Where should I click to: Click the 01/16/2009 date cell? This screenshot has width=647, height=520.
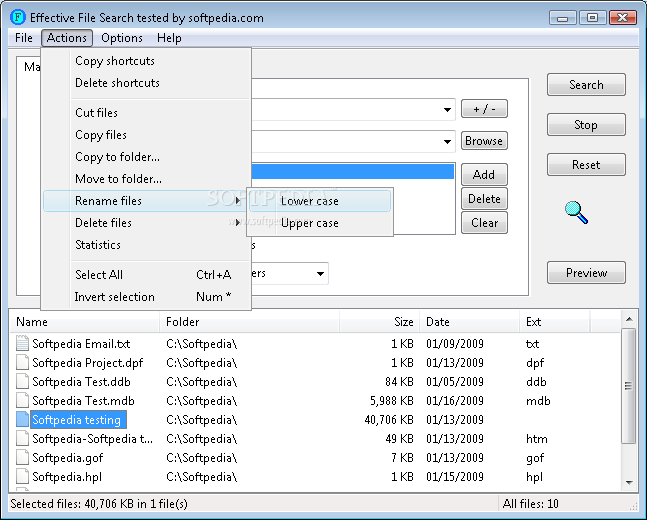point(455,401)
